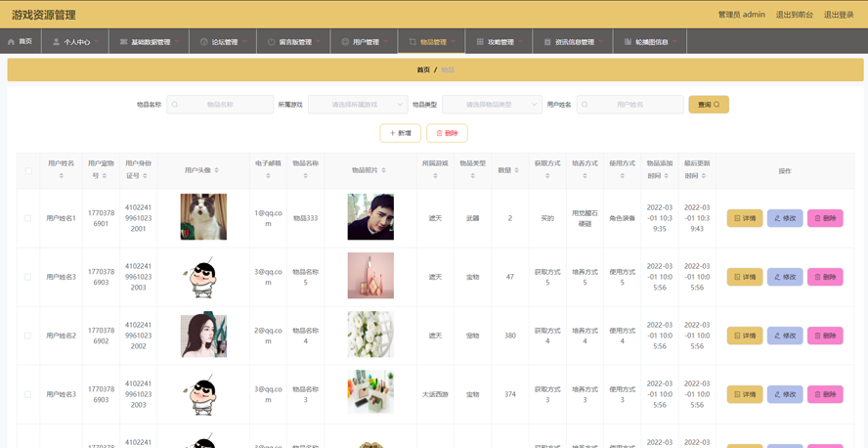Click the person icon beside 个人中心
Viewport: 868px width, 448px height.
click(56, 41)
